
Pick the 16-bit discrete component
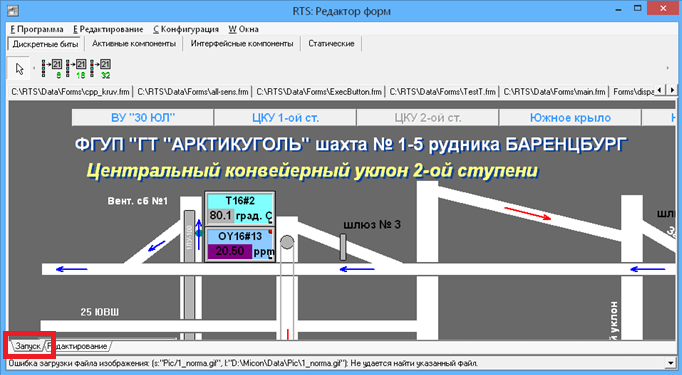(x=76, y=69)
